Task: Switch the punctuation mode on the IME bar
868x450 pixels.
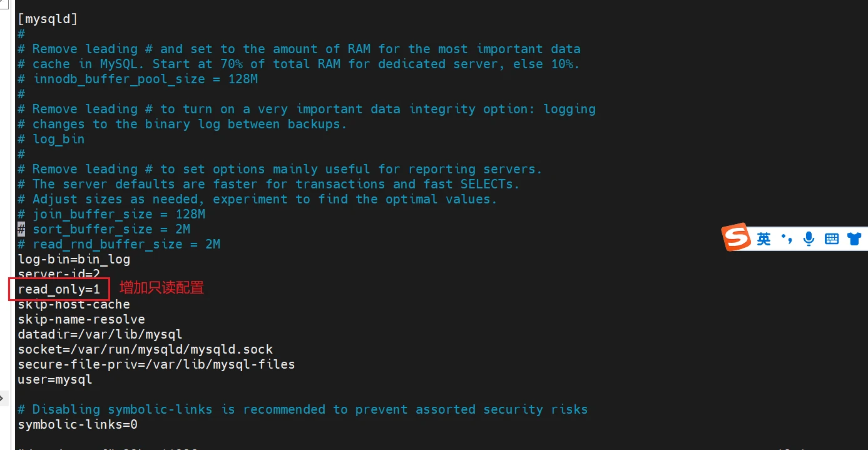Action: click(x=786, y=238)
